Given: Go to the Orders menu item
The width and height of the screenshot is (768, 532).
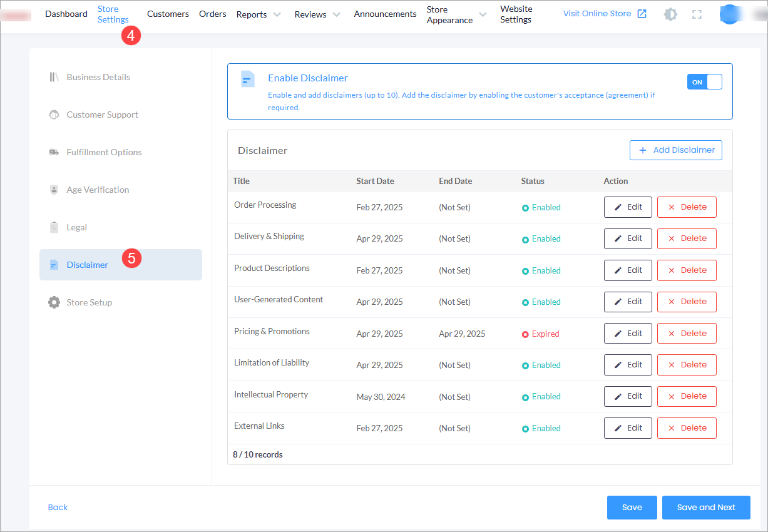Looking at the screenshot, I should [x=213, y=14].
